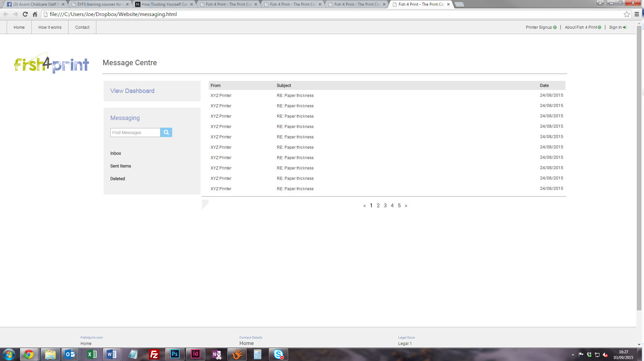The width and height of the screenshot is (644, 361).
Task: Click the Printer Signup link
Action: [541, 27]
